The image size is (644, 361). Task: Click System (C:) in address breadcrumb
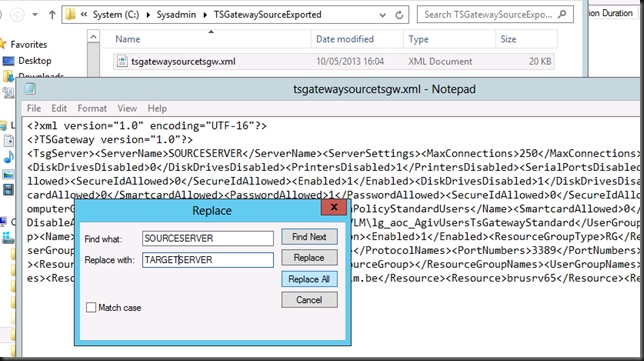(116, 15)
